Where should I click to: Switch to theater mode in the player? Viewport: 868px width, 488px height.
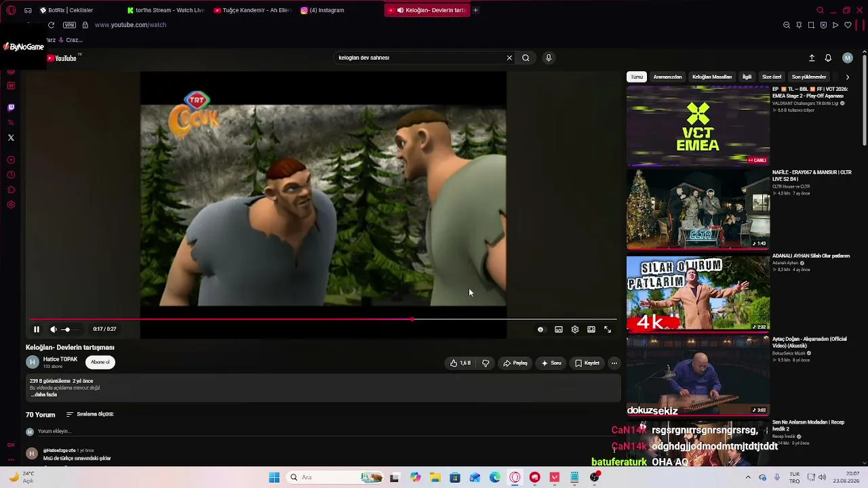tap(591, 329)
